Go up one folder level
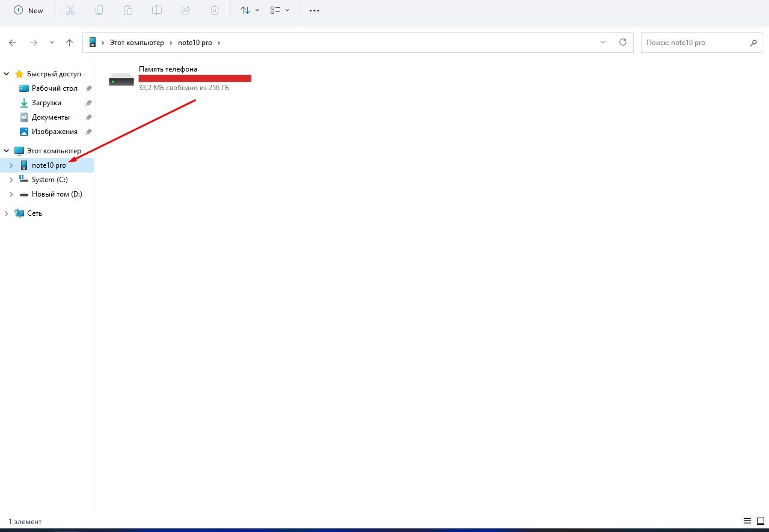The image size is (769, 532). pyautogui.click(x=70, y=43)
